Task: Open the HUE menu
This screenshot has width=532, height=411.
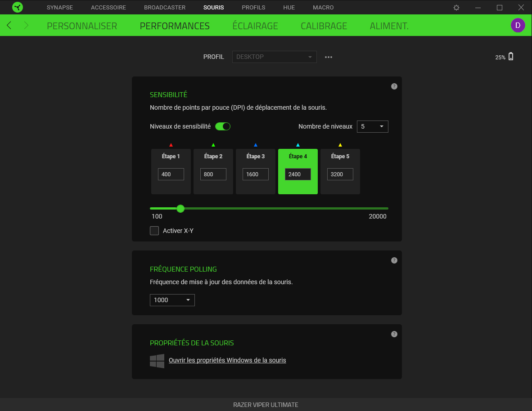Action: point(289,8)
